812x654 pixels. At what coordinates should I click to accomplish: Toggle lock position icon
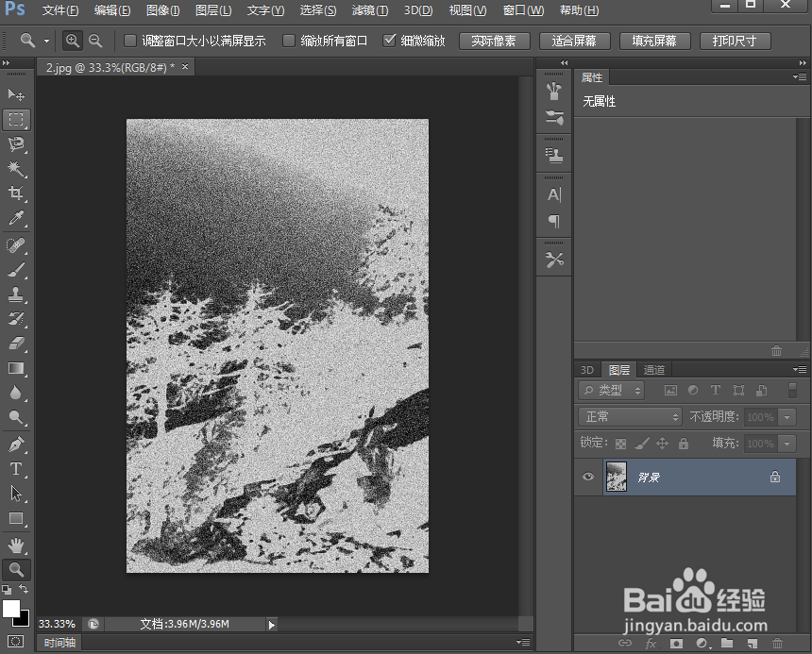662,444
